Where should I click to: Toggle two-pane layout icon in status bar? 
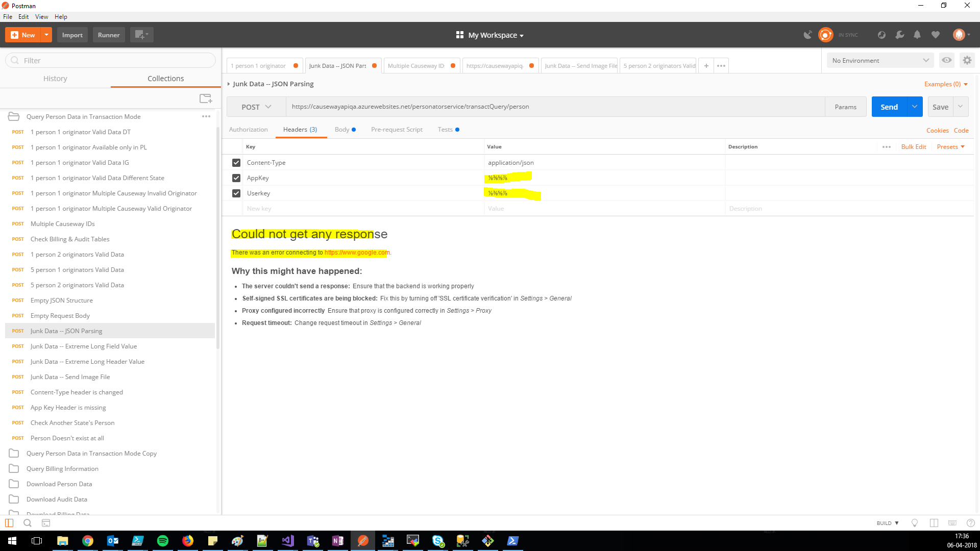point(934,523)
